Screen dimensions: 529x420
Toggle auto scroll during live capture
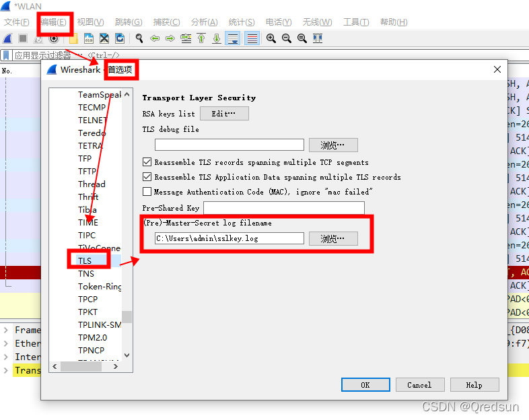pos(233,38)
